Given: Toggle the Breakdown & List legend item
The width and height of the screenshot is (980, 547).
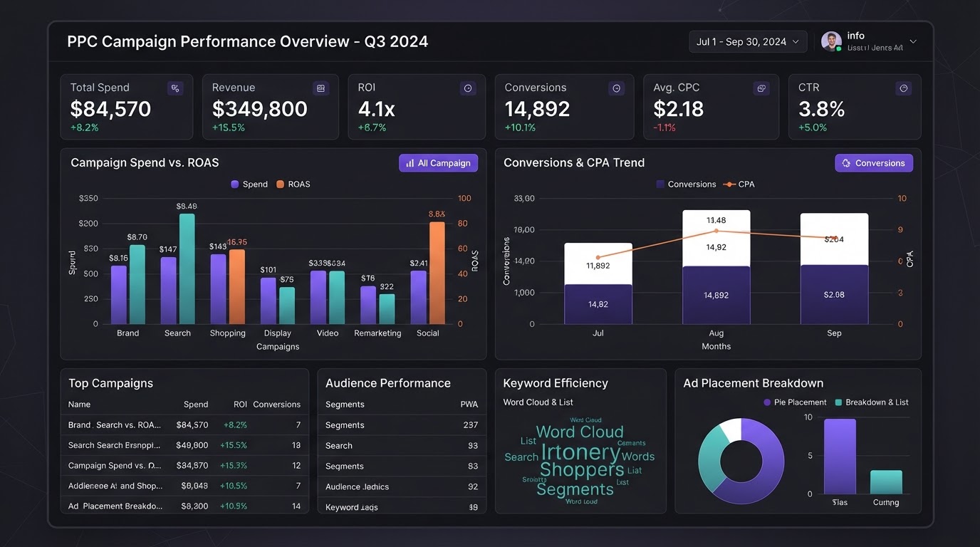Looking at the screenshot, I should (x=871, y=402).
